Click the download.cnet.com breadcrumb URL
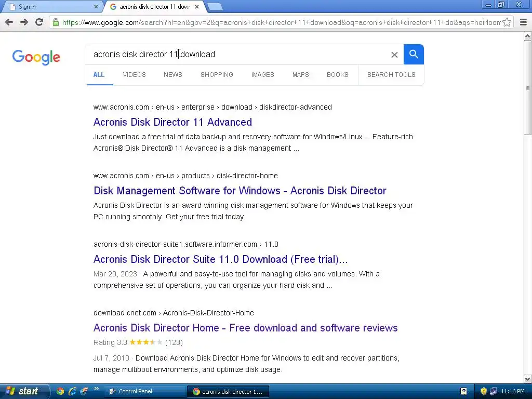 (174, 313)
